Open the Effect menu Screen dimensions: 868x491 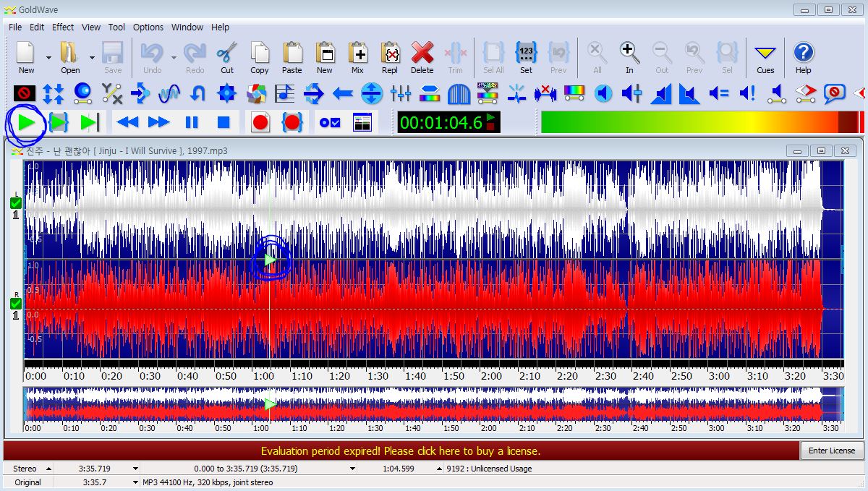point(63,27)
